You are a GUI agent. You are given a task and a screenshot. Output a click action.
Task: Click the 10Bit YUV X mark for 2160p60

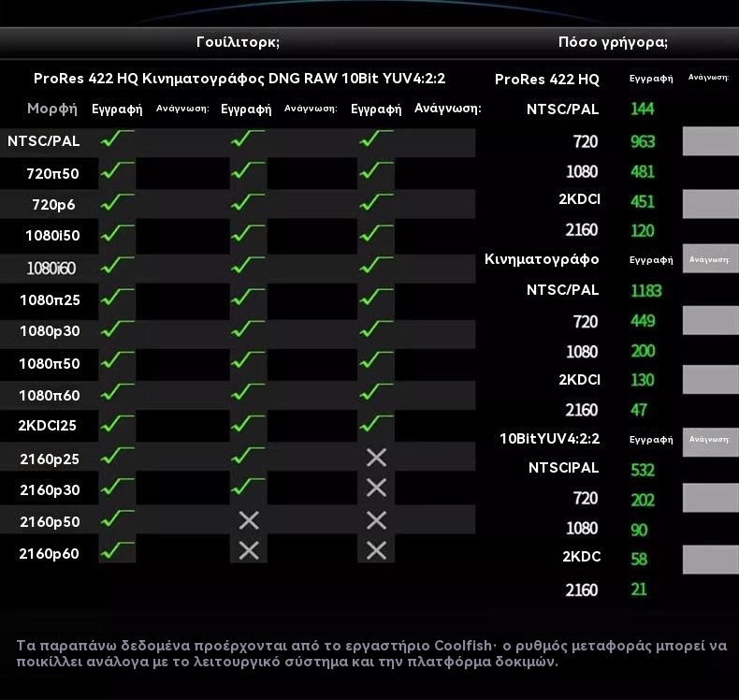coord(376,551)
